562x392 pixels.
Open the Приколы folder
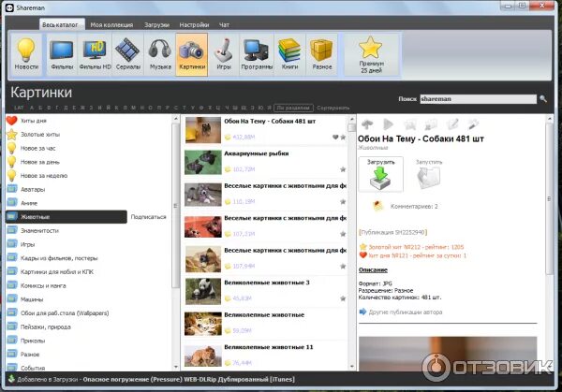[x=33, y=341]
